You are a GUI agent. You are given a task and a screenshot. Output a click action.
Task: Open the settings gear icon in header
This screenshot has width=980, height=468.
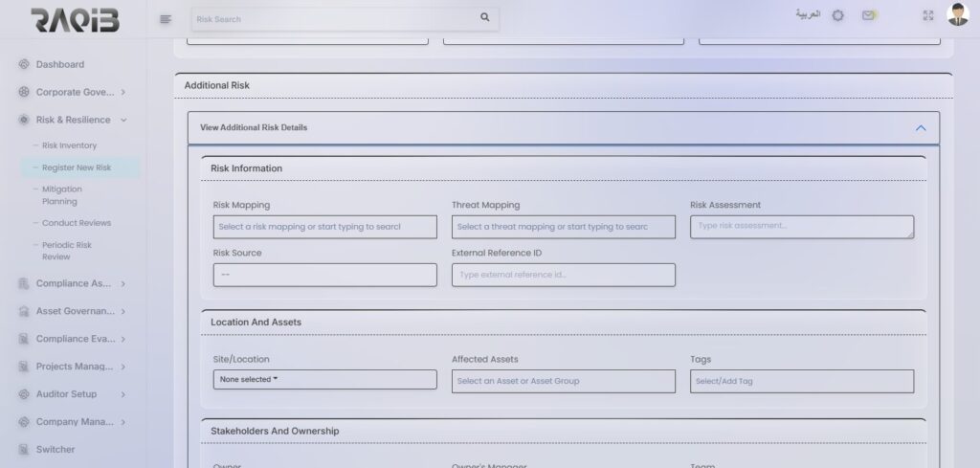(837, 16)
